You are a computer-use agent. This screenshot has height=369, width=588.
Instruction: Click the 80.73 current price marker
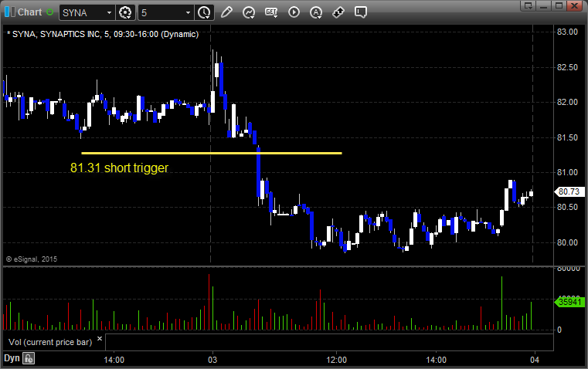[568, 192]
